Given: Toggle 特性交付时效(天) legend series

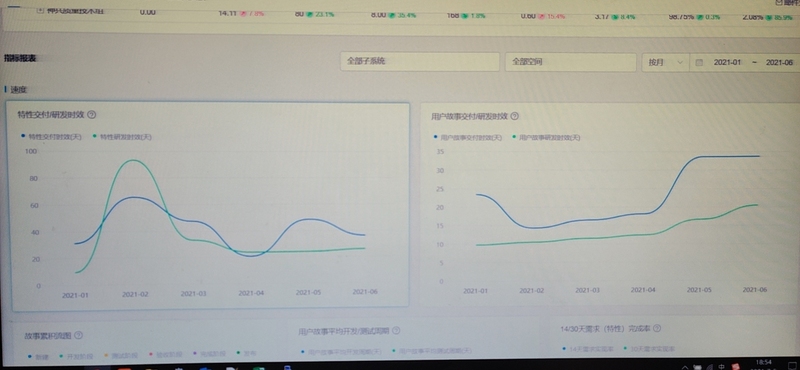Looking at the screenshot, I should tap(51, 137).
